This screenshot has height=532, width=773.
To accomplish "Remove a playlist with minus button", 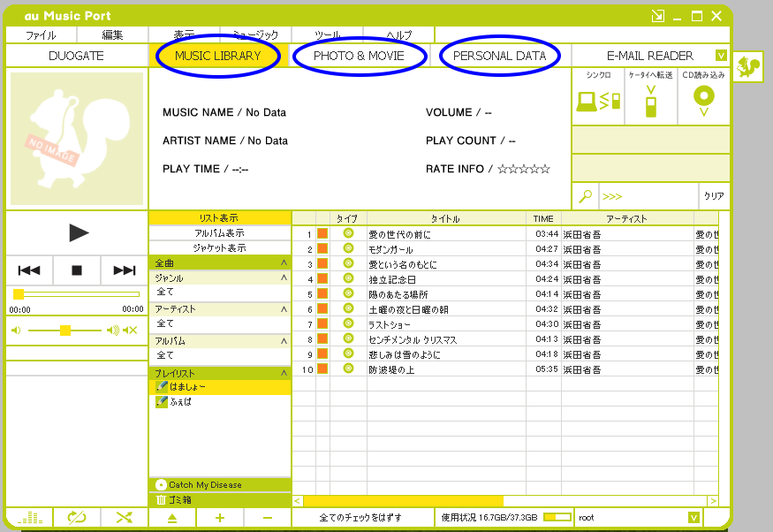I will 268,518.
